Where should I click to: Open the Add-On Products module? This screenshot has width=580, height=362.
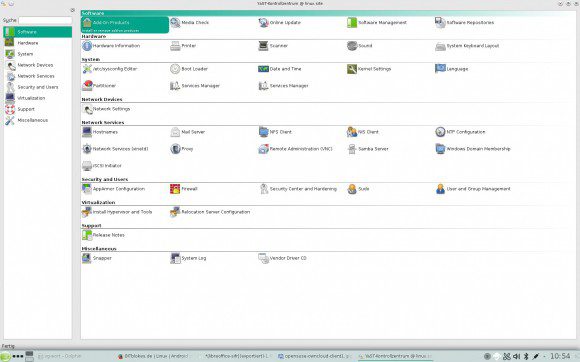click(x=125, y=25)
